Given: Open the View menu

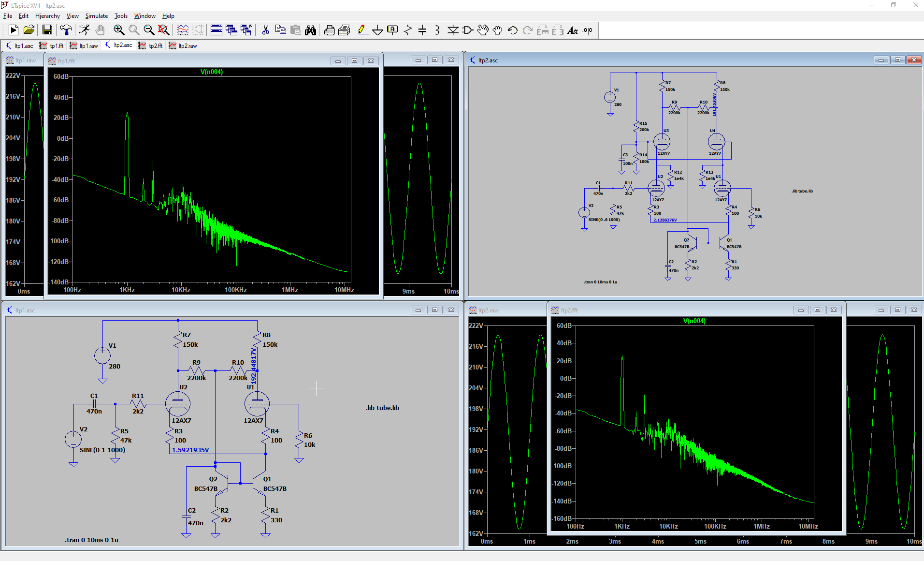Looking at the screenshot, I should (72, 16).
